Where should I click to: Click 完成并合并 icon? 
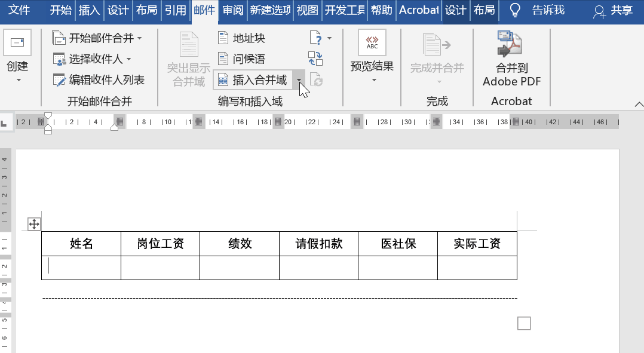click(437, 44)
